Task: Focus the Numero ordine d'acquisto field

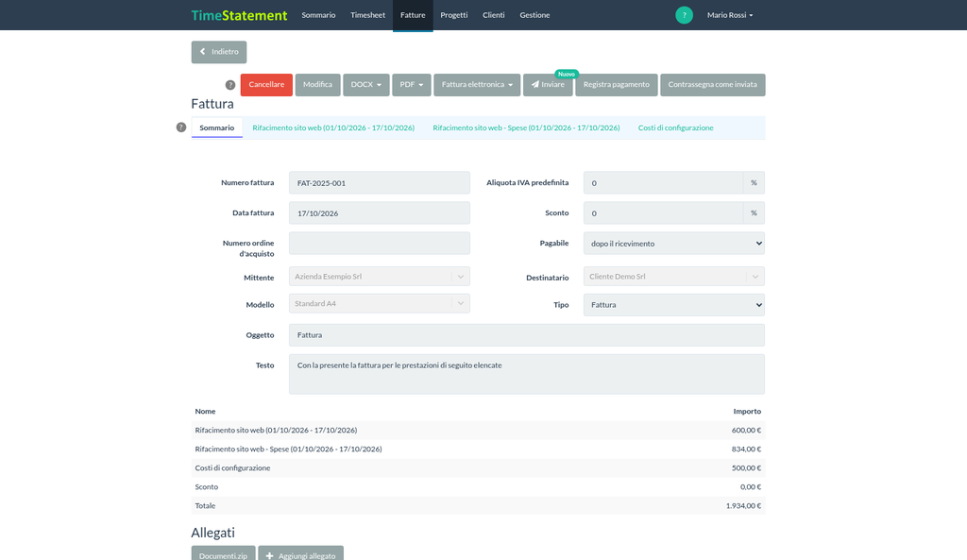Action: (380, 243)
